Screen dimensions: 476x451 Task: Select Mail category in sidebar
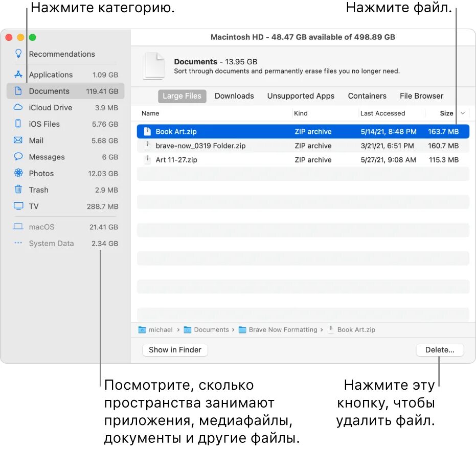coord(65,140)
